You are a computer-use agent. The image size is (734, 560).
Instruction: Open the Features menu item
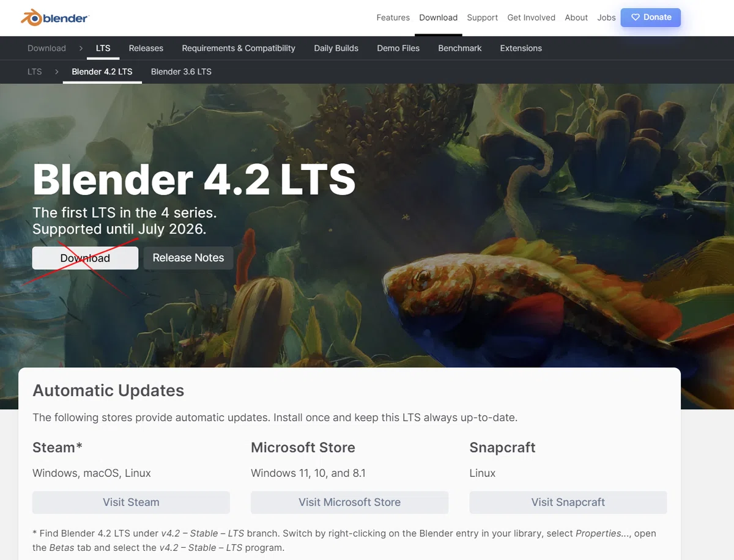point(393,18)
